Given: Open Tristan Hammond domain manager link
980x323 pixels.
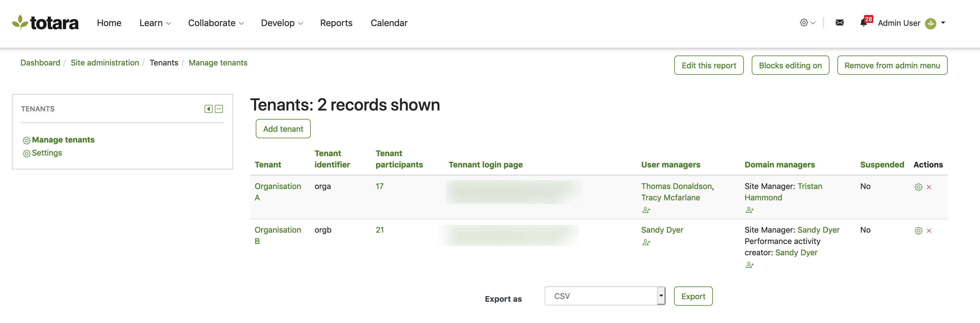Looking at the screenshot, I should 810,186.
